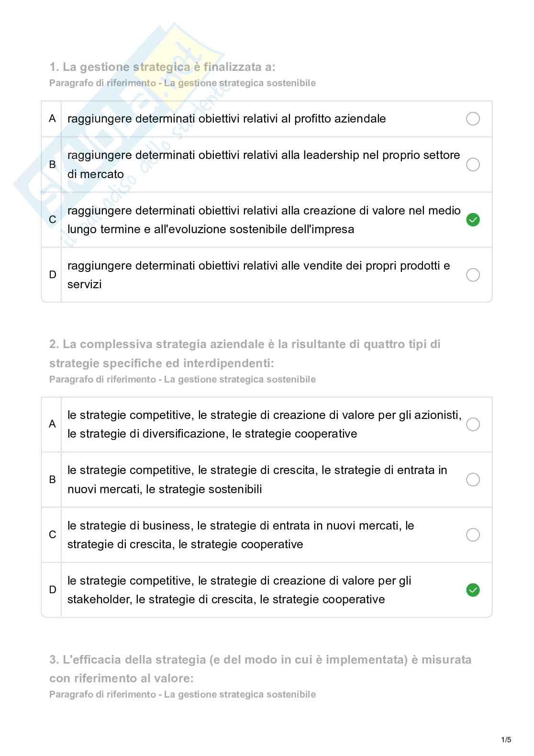Choose question 2 option A radio button
534x756 pixels.
472,424
